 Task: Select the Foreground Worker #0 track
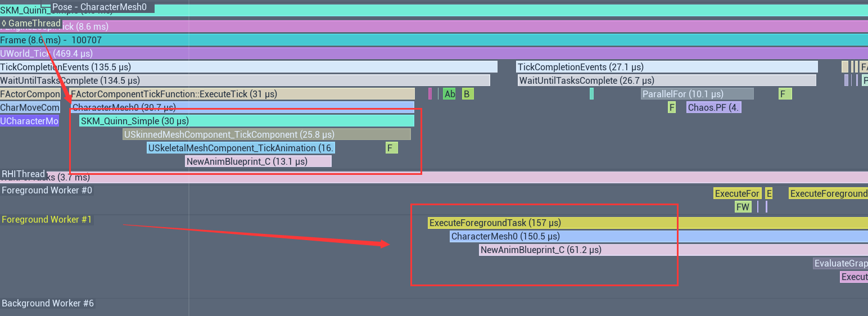coord(47,191)
